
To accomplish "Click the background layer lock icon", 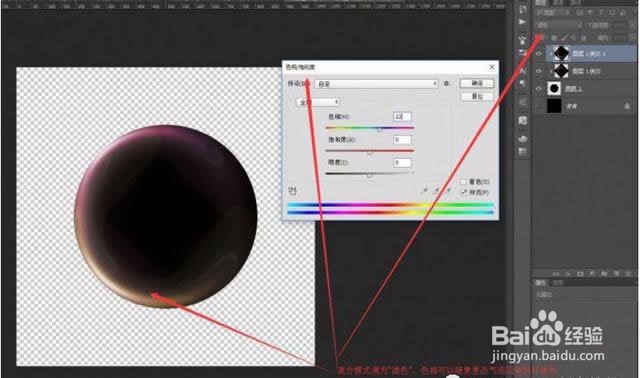I will click(x=627, y=106).
